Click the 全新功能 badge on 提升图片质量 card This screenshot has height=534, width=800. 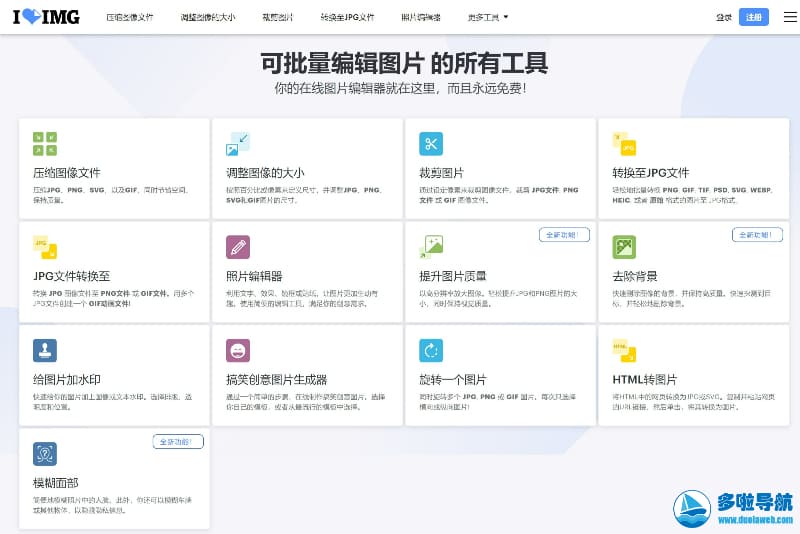tap(564, 235)
